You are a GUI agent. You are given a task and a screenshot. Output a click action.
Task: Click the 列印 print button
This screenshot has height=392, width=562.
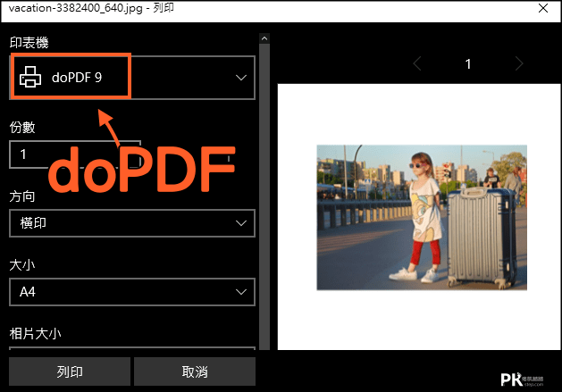coord(70,371)
